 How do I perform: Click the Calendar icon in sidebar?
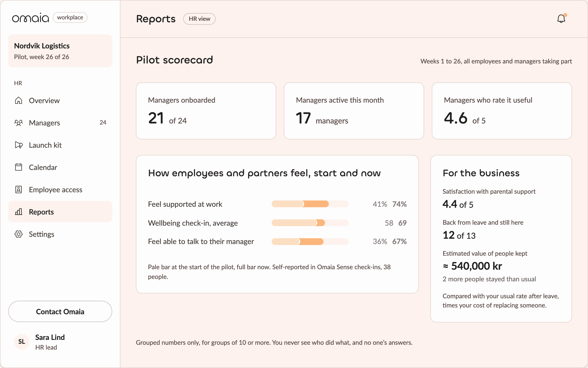18,167
